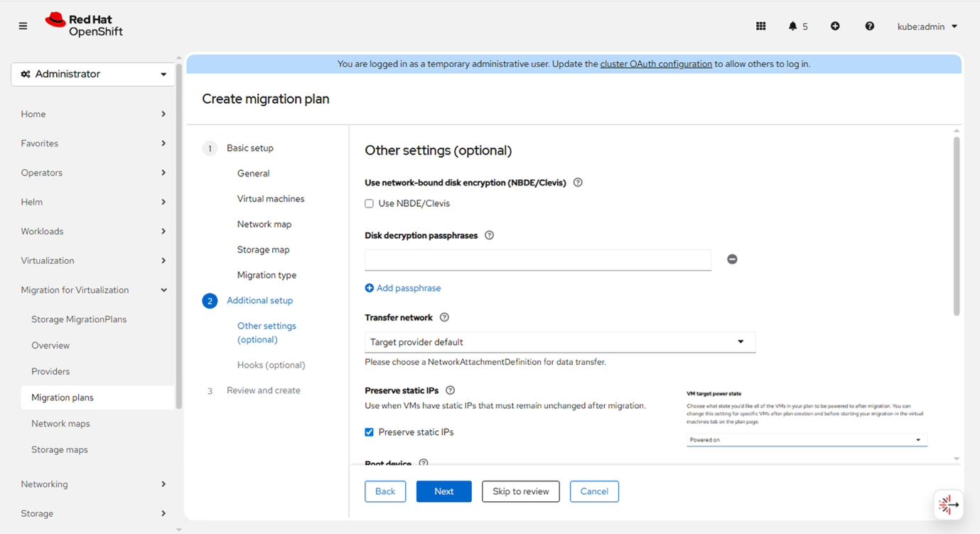Jump to the Virtual machines wizard substep
Image resolution: width=980 pixels, height=534 pixels.
click(x=271, y=199)
